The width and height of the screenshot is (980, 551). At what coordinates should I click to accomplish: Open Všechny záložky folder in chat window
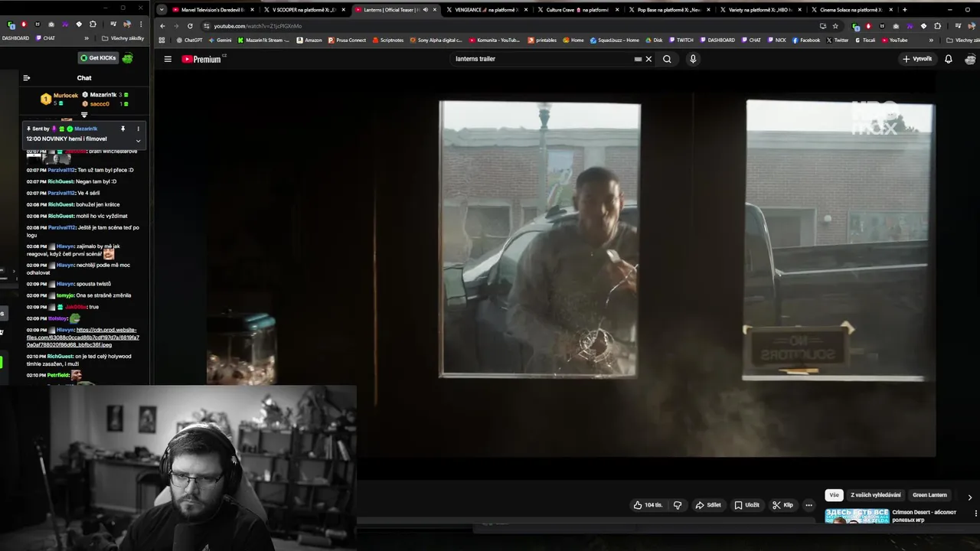[123, 38]
